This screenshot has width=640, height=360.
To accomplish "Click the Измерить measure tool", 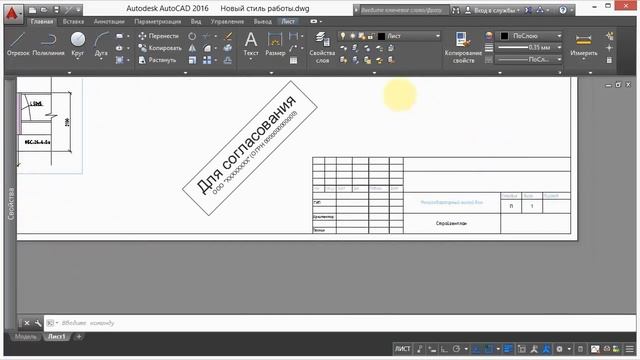I will pos(584,44).
